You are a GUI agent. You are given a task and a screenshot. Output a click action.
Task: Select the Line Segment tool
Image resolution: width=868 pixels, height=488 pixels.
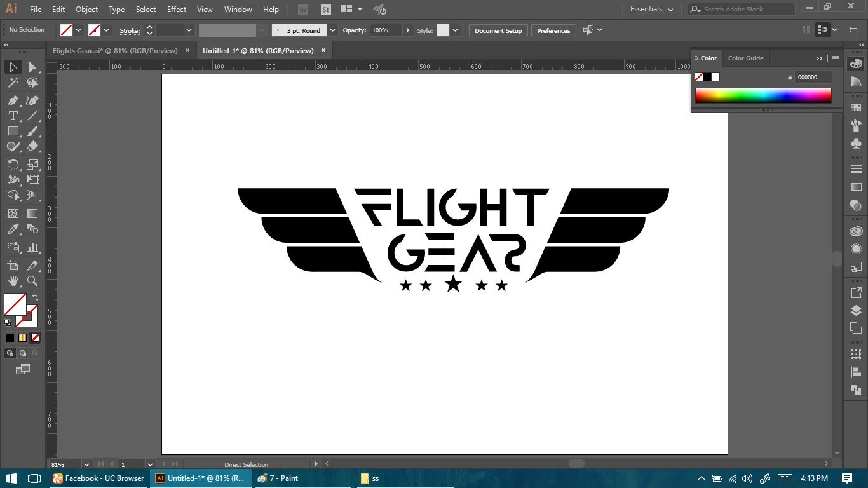33,116
